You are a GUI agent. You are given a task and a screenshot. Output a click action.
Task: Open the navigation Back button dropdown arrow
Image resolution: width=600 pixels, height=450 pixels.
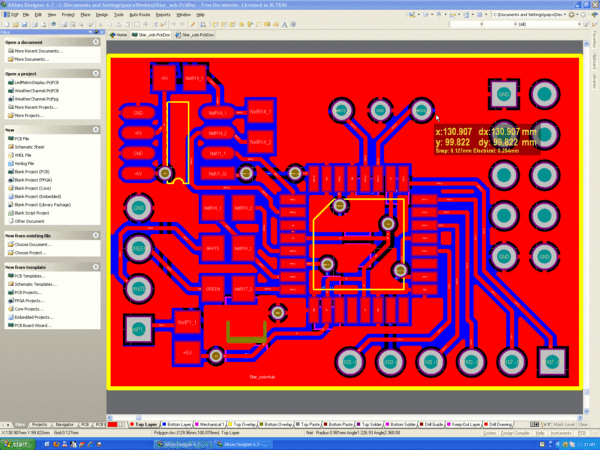577,15
